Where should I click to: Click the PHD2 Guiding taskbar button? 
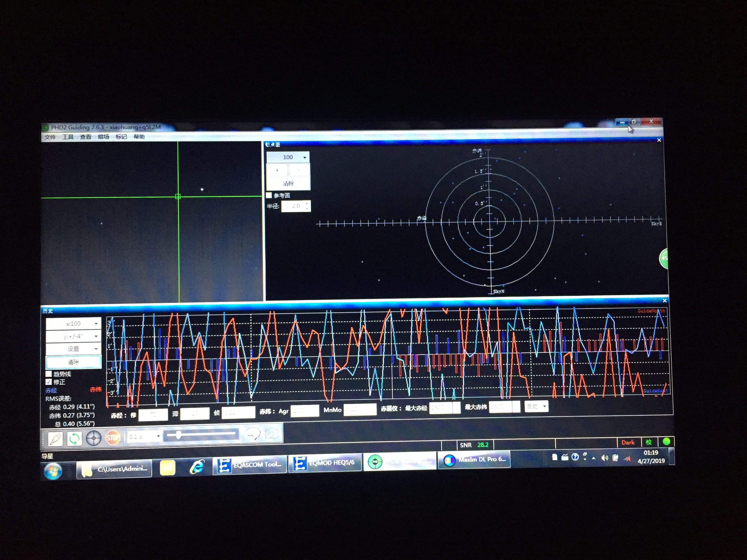pos(400,461)
